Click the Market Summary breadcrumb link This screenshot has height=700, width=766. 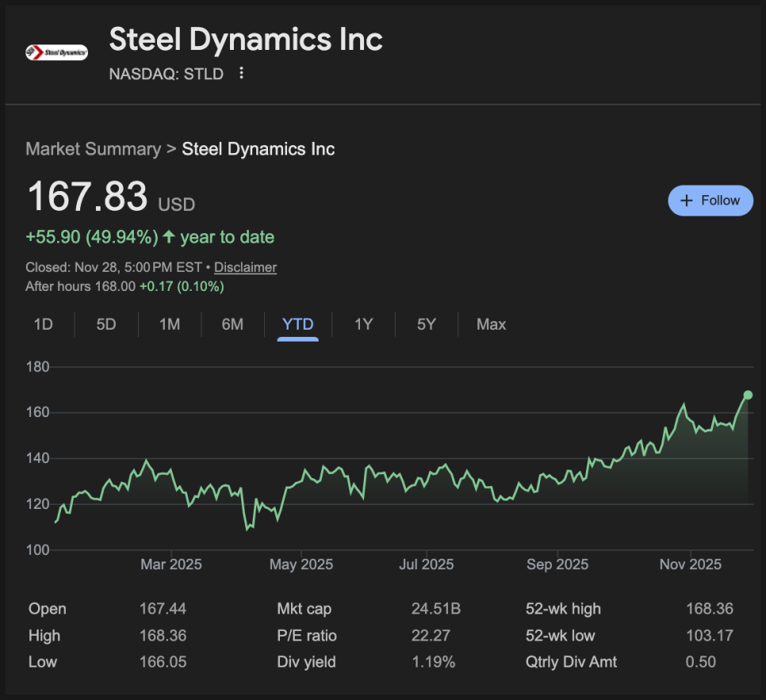[x=93, y=149]
